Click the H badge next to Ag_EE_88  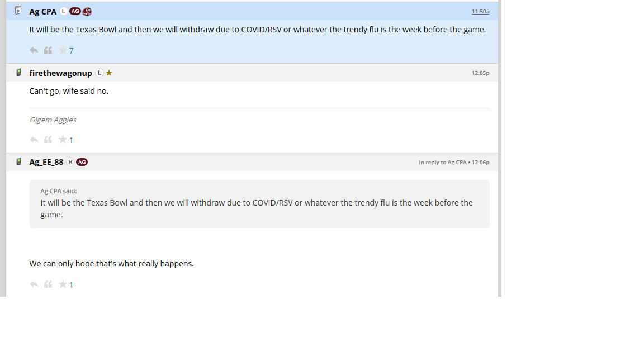coord(70,162)
